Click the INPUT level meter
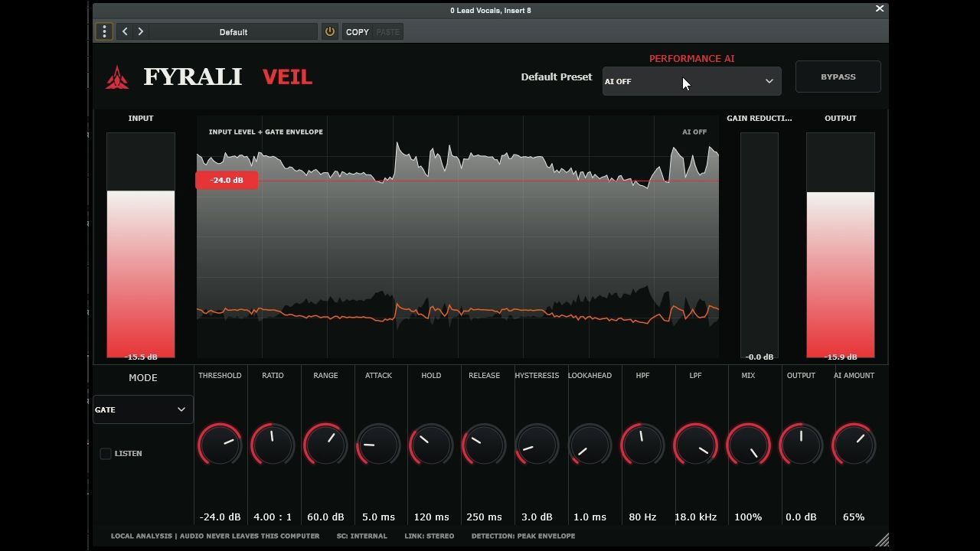980x551 pixels. [x=141, y=246]
